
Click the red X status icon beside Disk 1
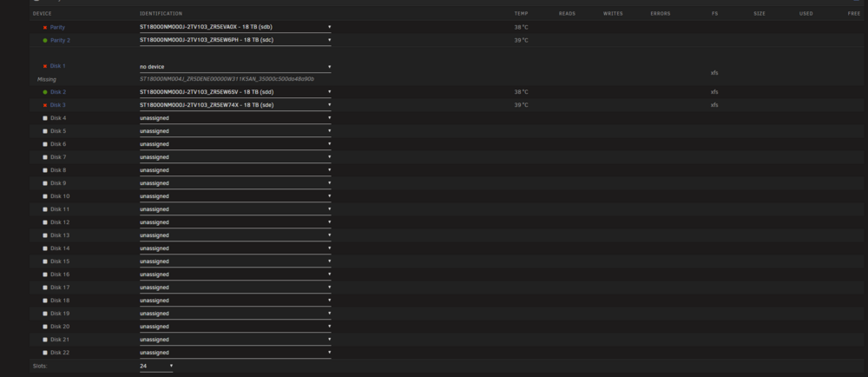pyautogui.click(x=45, y=66)
